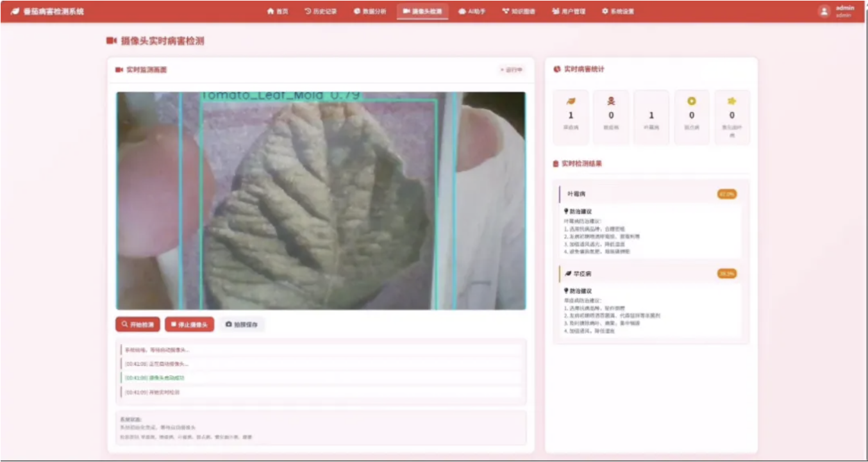Screen dimensions: 868x462
Task: Go to 历史记录 history tab
Action: 321,12
